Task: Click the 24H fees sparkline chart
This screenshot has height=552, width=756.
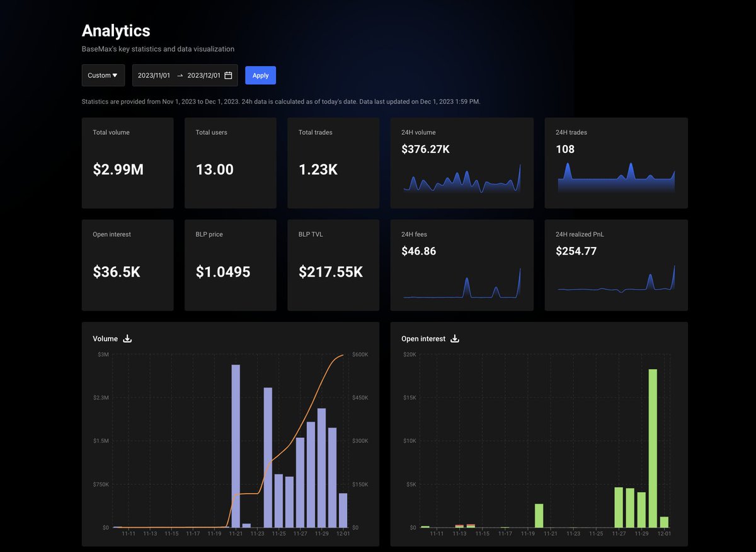Action: coord(462,283)
